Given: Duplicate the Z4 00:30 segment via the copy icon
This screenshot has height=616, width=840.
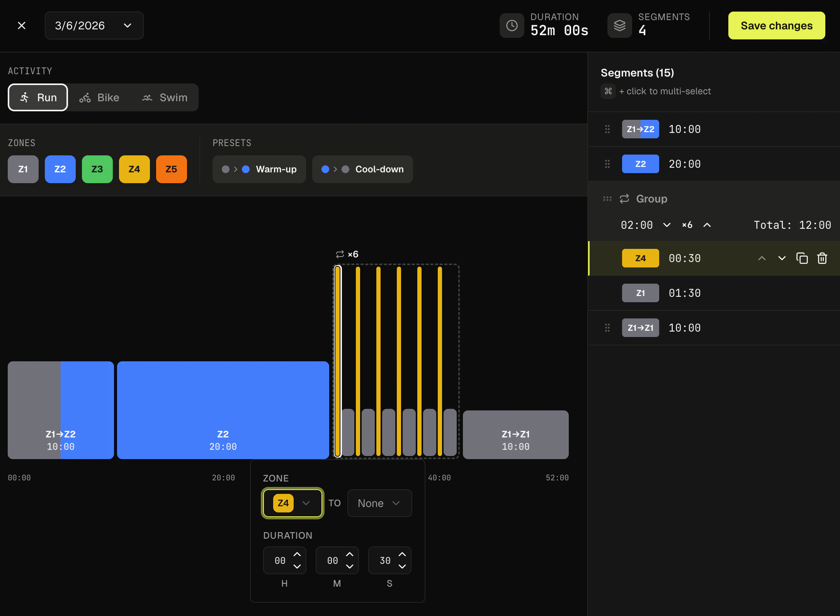Looking at the screenshot, I should (802, 258).
